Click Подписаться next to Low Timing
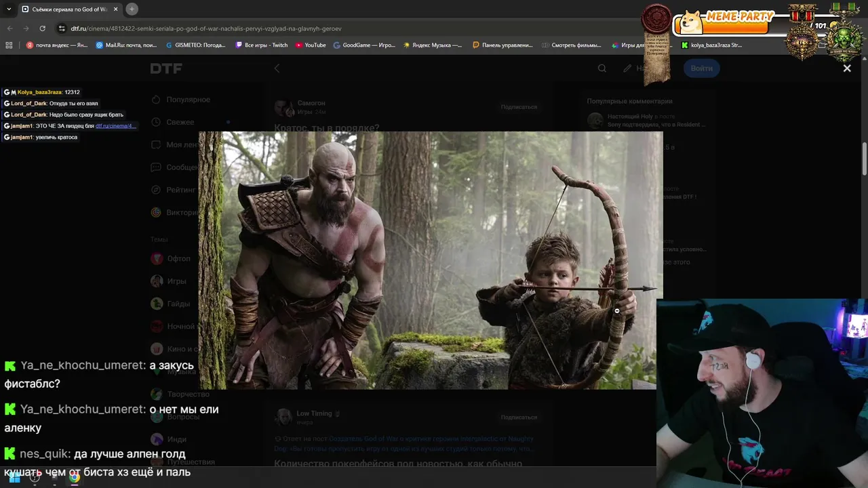This screenshot has width=868, height=488. [x=519, y=418]
